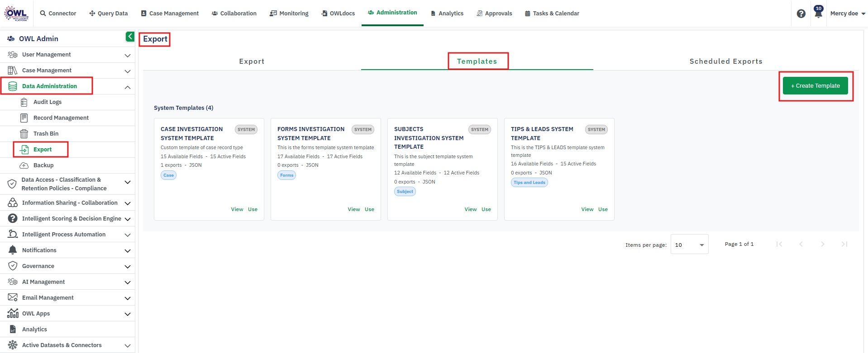Click the Audit Logs icon
This screenshot has width=868, height=353.
tap(24, 102)
